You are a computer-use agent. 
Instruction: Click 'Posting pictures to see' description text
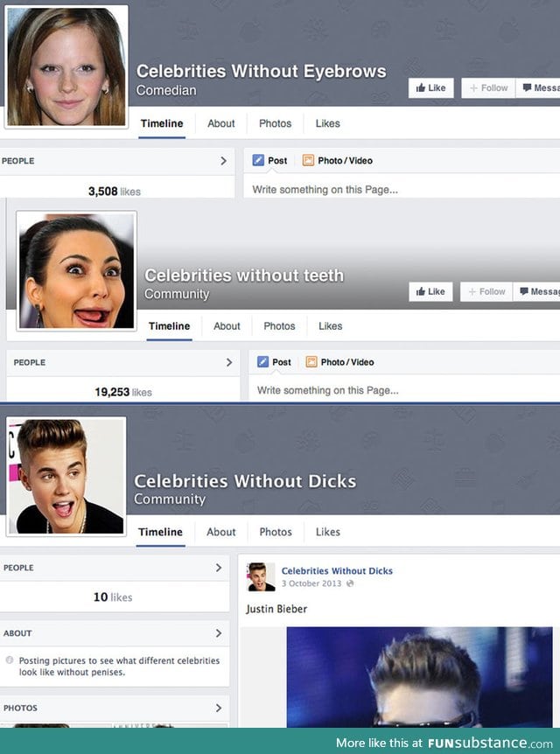click(x=119, y=666)
